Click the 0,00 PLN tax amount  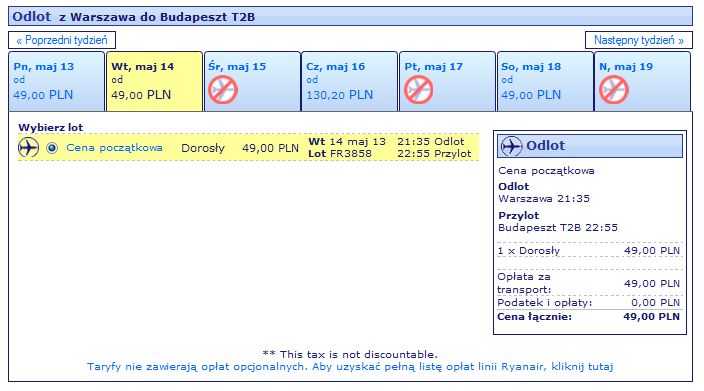coord(656,303)
